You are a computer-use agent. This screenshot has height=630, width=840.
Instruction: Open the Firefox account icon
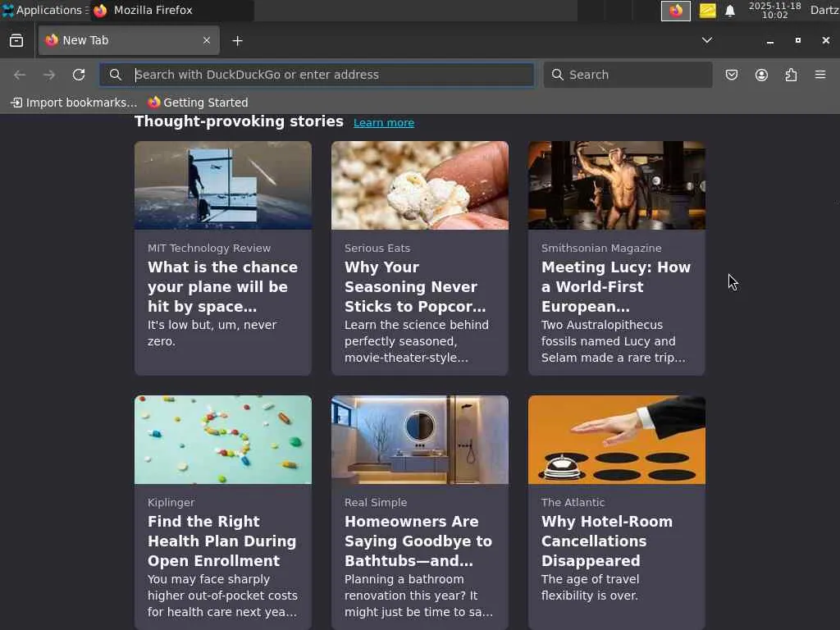[x=761, y=75]
